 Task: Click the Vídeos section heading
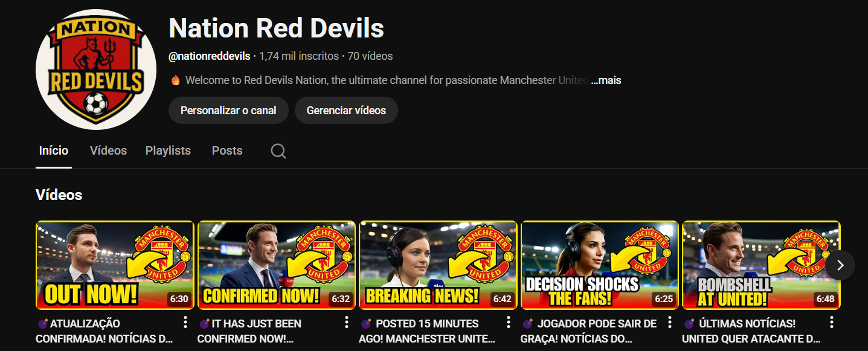59,195
